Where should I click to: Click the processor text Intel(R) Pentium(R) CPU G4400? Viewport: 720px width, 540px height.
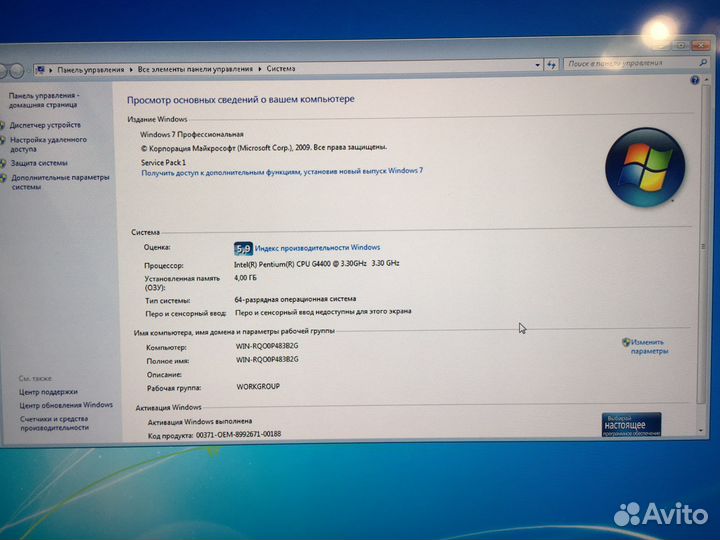pos(316,264)
